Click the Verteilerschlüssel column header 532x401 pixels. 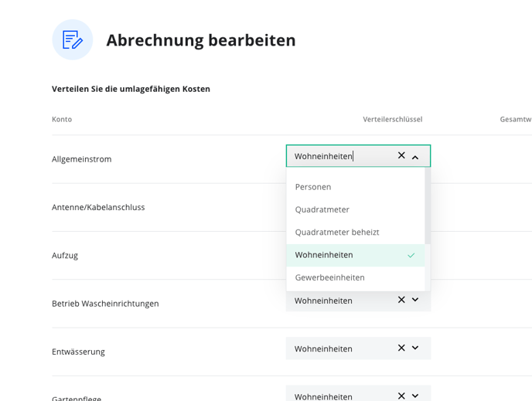point(393,119)
